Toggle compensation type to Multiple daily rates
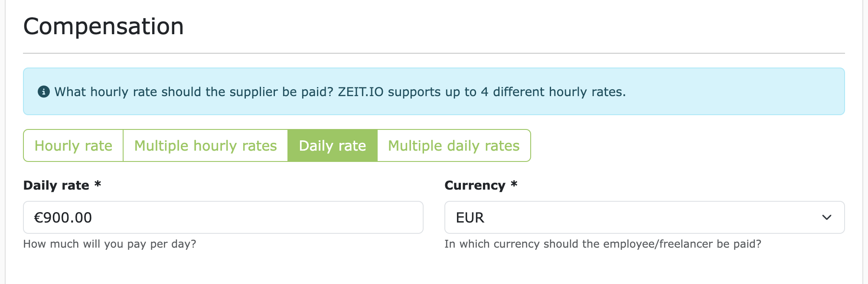The height and width of the screenshot is (284, 868). (454, 145)
